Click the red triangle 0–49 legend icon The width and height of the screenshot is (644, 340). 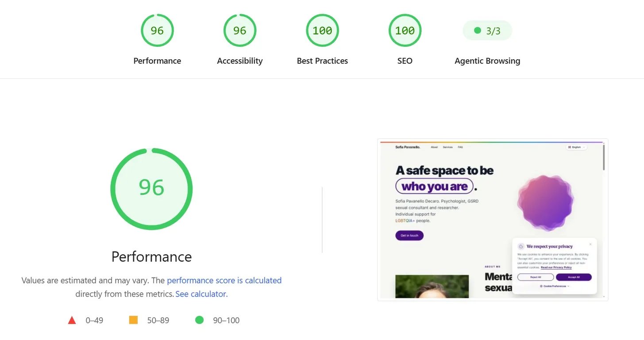click(72, 320)
